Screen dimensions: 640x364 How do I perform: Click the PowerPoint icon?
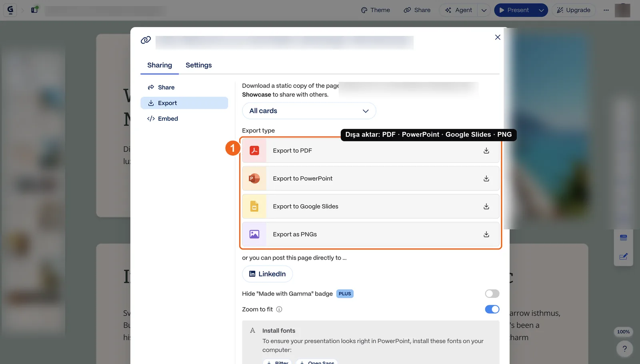(x=254, y=179)
